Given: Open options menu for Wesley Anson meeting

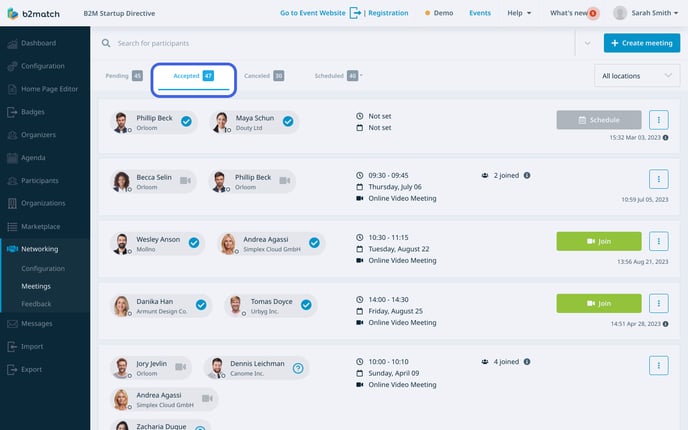Looking at the screenshot, I should [658, 241].
